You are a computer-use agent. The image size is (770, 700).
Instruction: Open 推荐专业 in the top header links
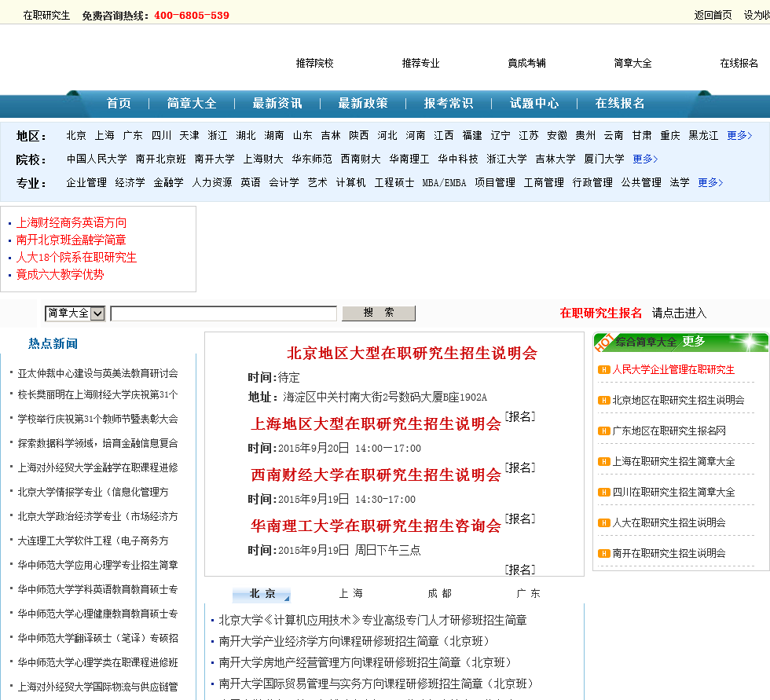[421, 64]
